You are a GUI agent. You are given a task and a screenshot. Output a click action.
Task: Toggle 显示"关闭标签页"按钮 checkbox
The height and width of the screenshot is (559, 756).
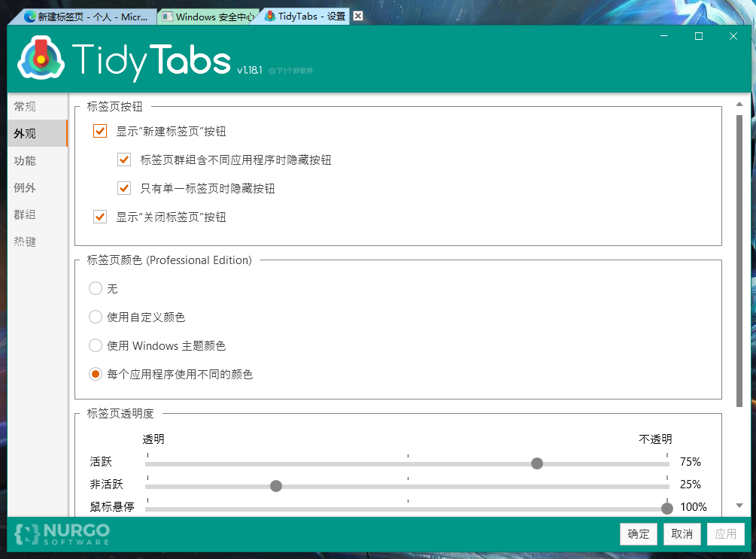pos(100,217)
